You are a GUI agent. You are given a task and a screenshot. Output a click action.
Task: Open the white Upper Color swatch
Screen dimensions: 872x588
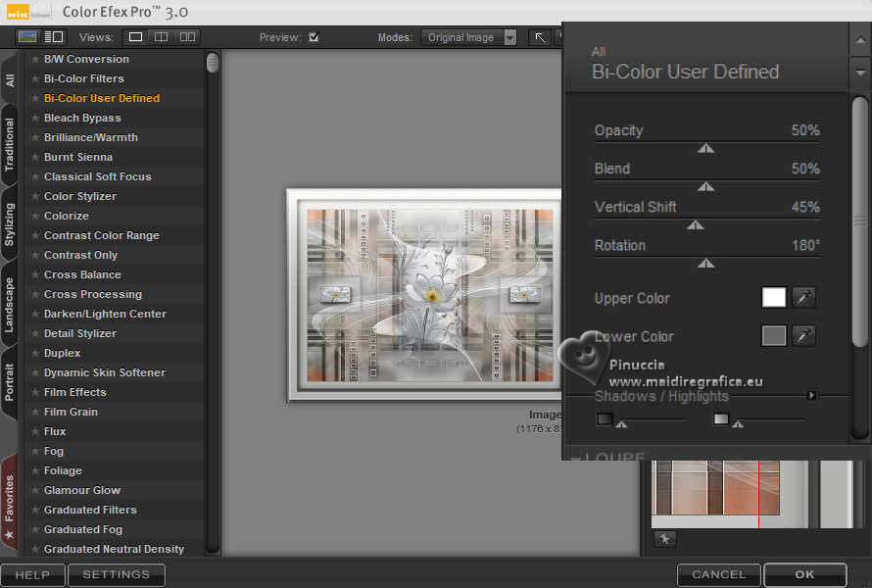(774, 298)
